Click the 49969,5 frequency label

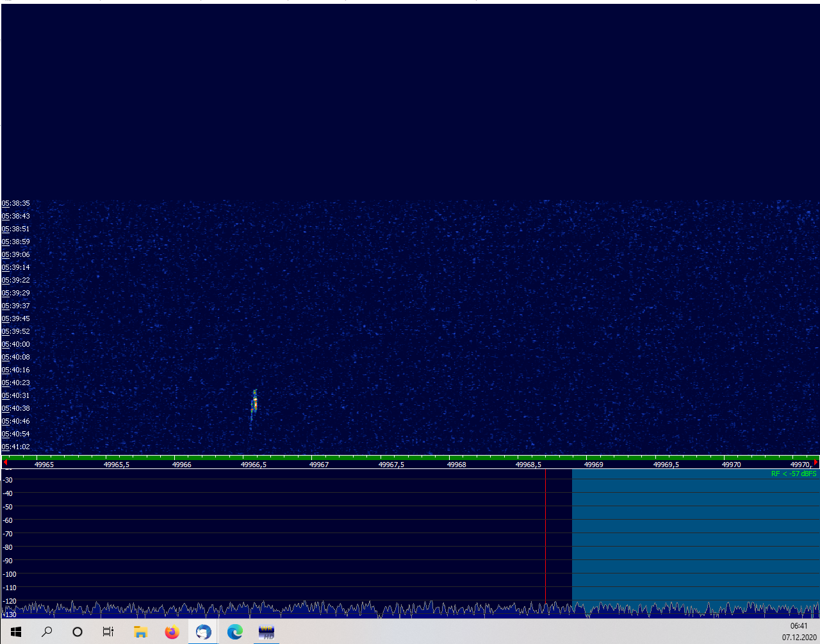(666, 465)
